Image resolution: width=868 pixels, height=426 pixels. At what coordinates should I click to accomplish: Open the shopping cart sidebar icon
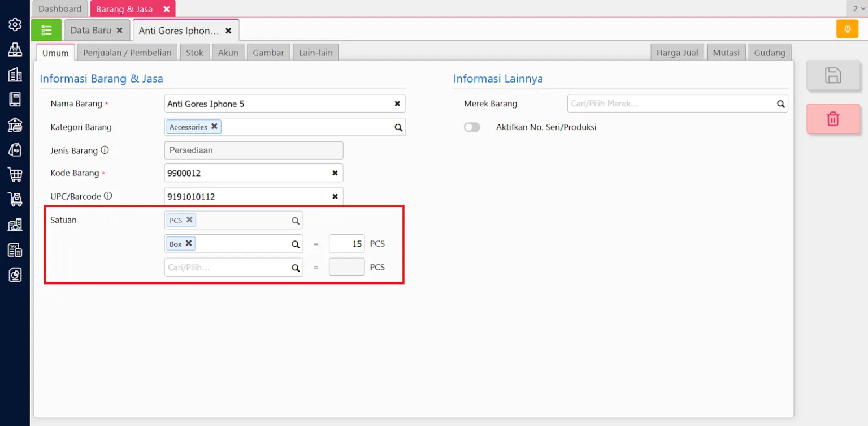(x=15, y=175)
